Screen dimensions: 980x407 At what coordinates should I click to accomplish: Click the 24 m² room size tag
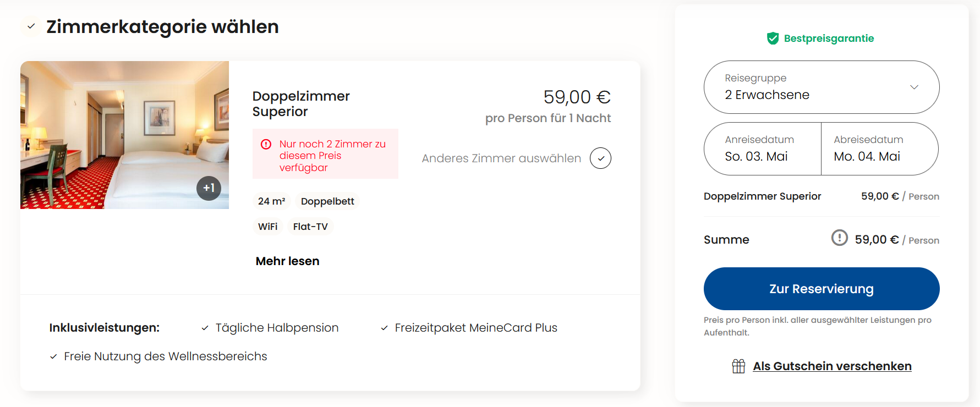click(271, 201)
